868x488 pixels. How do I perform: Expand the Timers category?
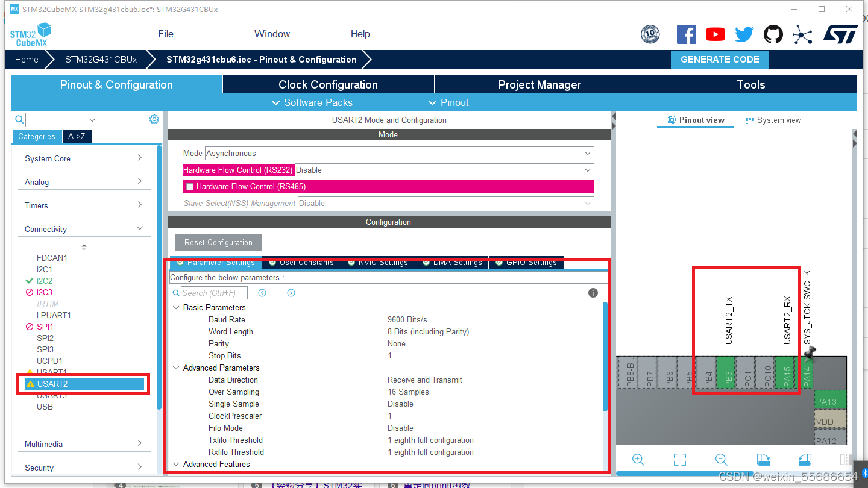click(84, 205)
